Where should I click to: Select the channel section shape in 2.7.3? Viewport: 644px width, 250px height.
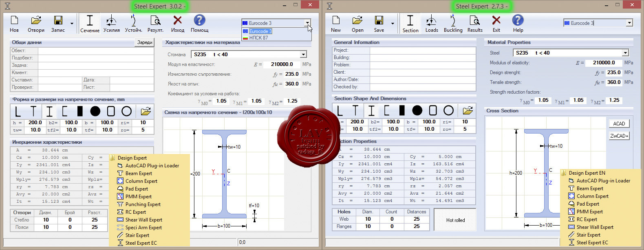387,111
